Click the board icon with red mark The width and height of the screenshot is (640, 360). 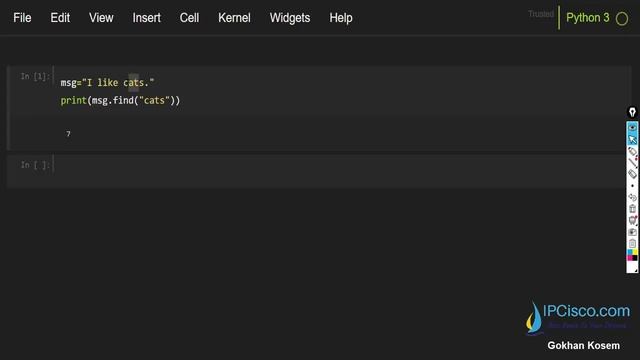(x=632, y=220)
